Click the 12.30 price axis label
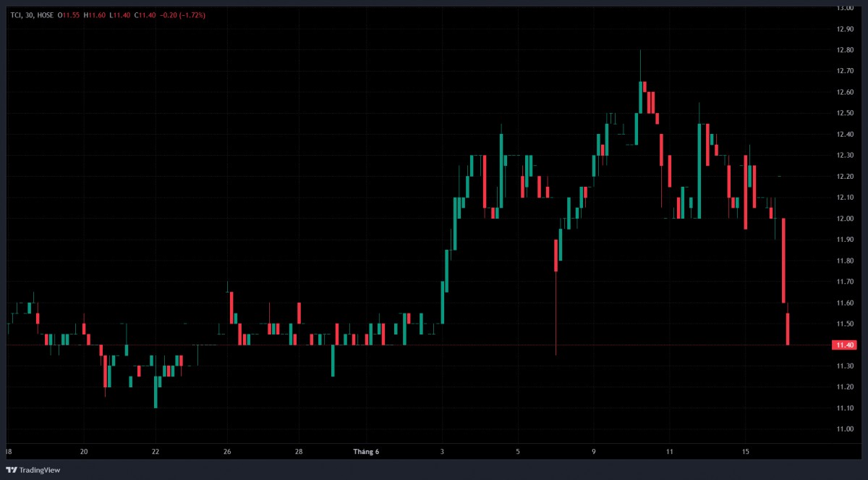Viewport: 868px width, 480px height. click(845, 155)
